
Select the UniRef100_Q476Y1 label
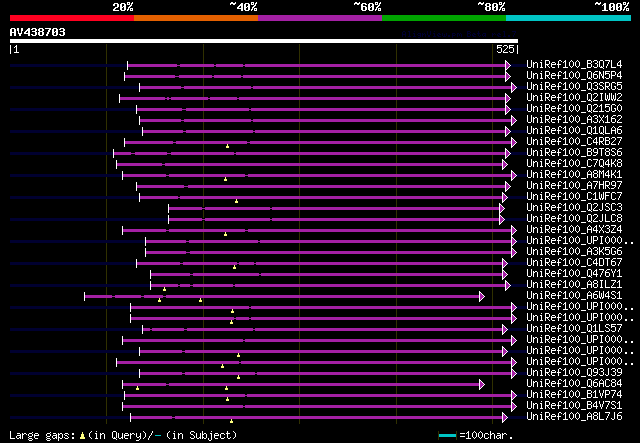point(574,274)
